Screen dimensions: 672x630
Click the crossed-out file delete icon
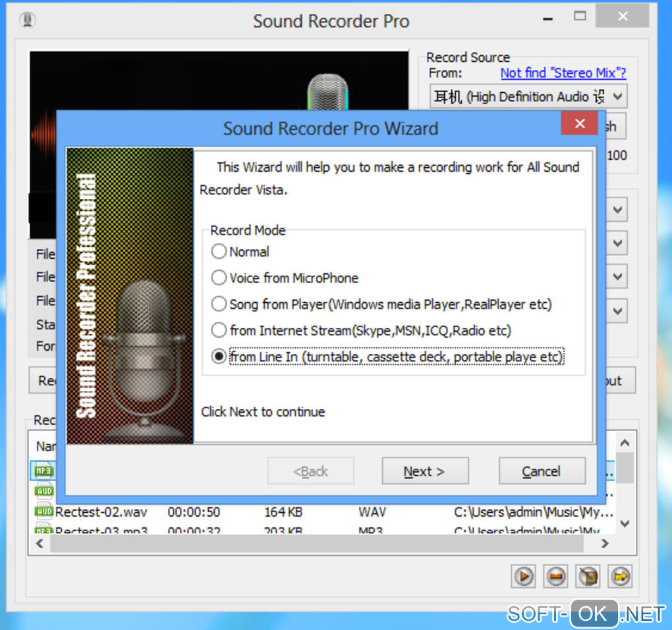pyautogui.click(x=588, y=577)
